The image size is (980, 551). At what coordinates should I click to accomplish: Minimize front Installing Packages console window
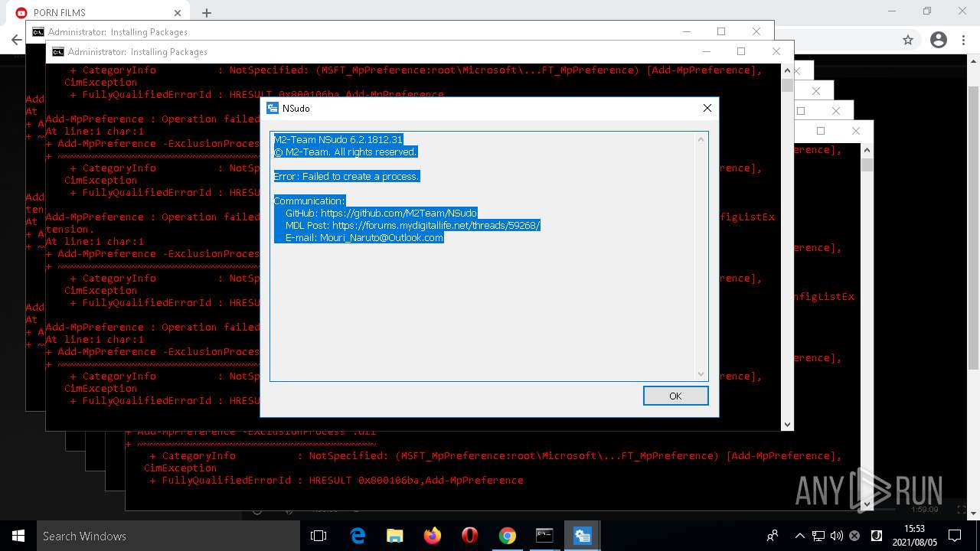point(705,51)
